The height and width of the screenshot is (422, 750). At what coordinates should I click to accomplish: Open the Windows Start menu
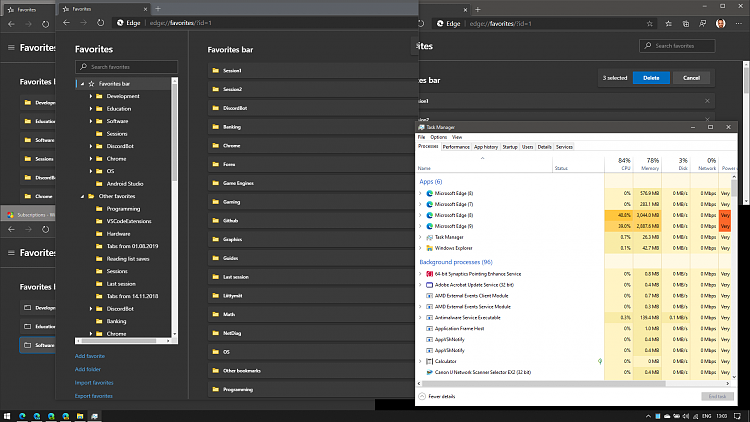[7, 416]
